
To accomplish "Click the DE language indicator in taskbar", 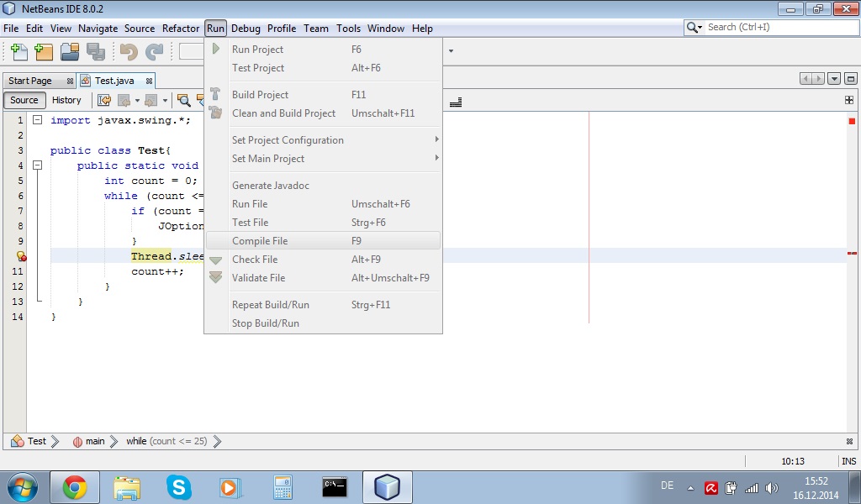I will (x=667, y=486).
